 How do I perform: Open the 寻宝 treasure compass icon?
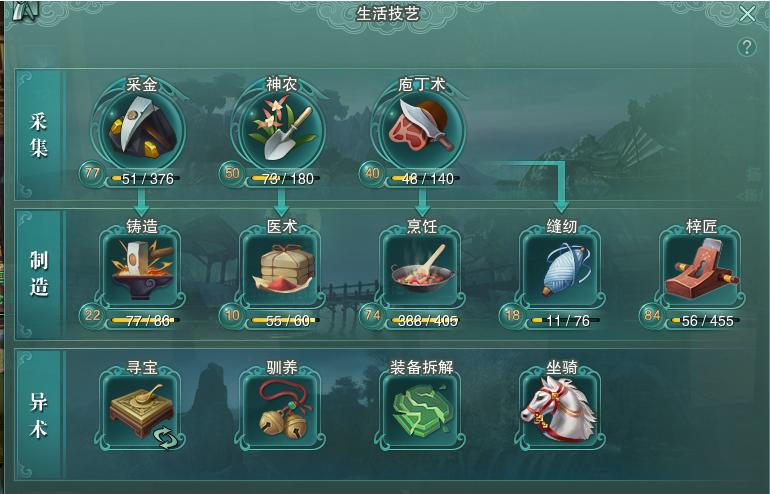140,410
